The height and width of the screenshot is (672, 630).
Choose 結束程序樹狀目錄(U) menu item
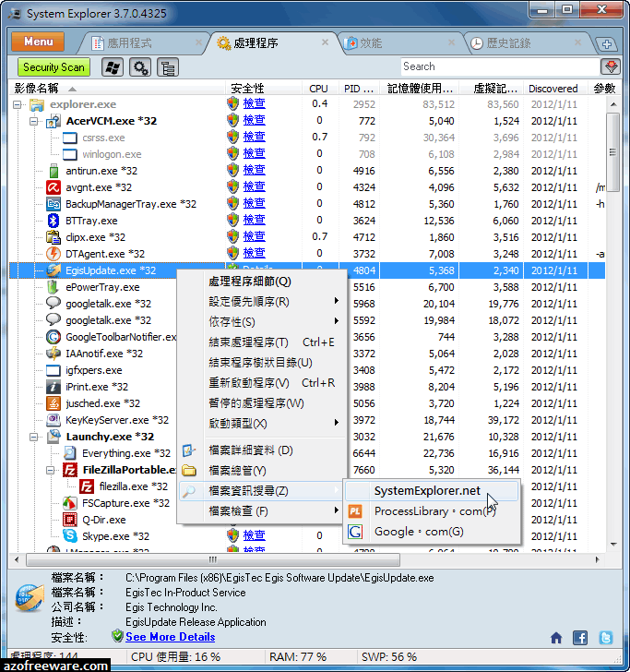pyautogui.click(x=261, y=363)
